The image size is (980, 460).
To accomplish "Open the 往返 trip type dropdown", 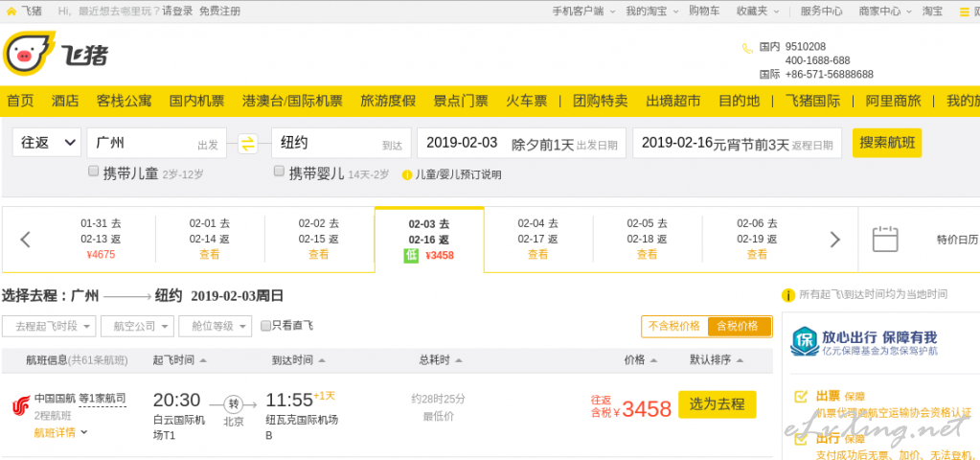I will [47, 143].
